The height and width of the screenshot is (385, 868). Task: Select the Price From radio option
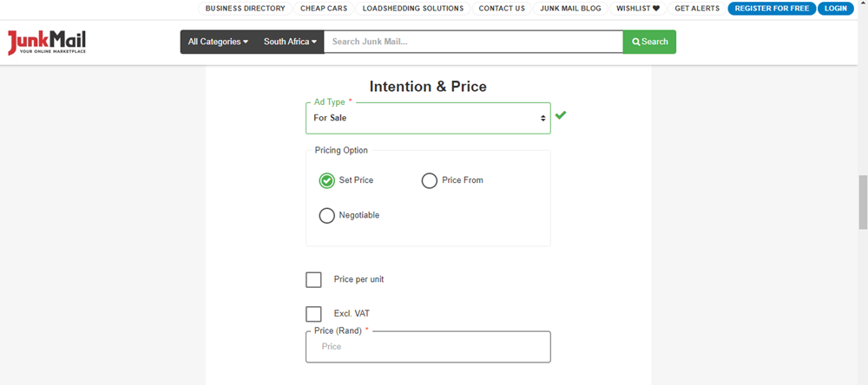pyautogui.click(x=429, y=180)
